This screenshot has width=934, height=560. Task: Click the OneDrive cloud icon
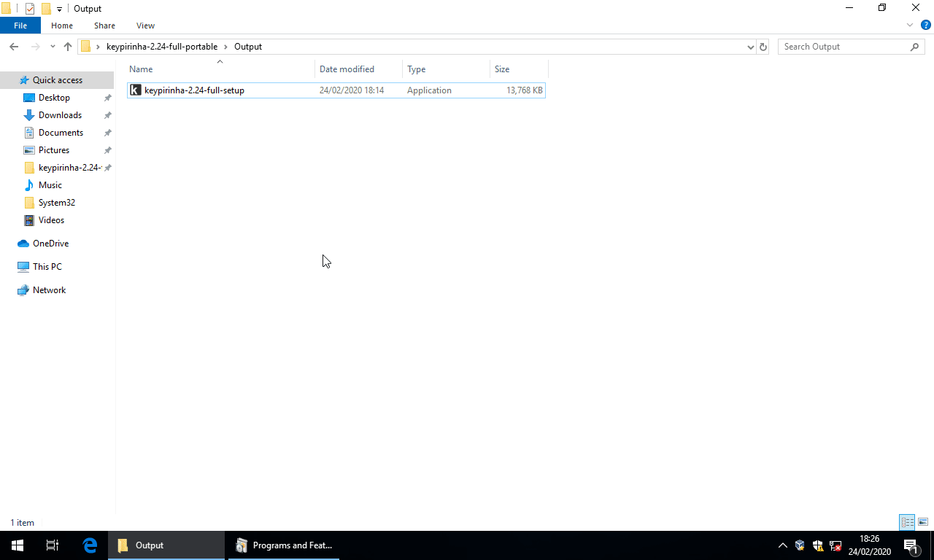[23, 244]
